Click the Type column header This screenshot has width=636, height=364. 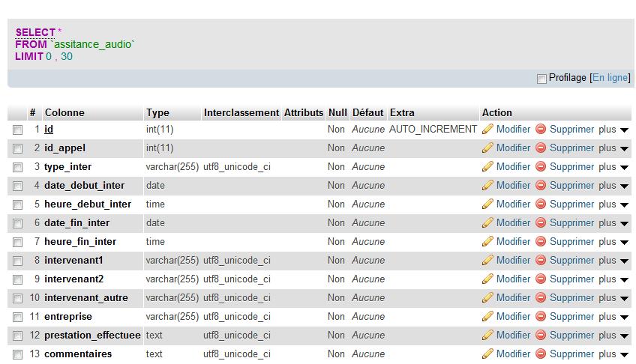157,112
